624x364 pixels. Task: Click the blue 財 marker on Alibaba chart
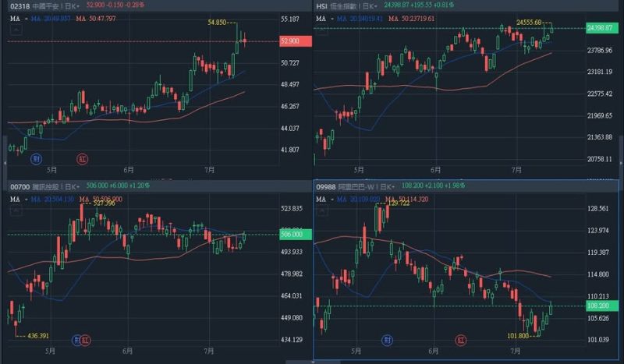click(387, 340)
